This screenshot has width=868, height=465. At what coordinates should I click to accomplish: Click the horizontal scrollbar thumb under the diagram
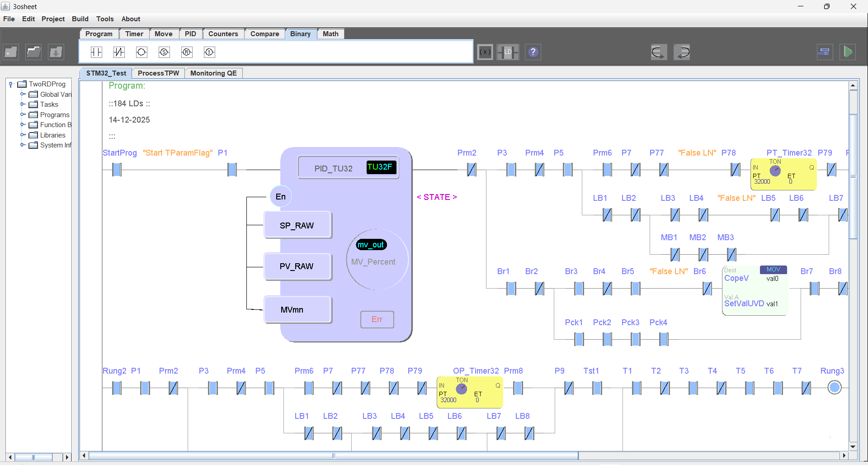point(333,456)
